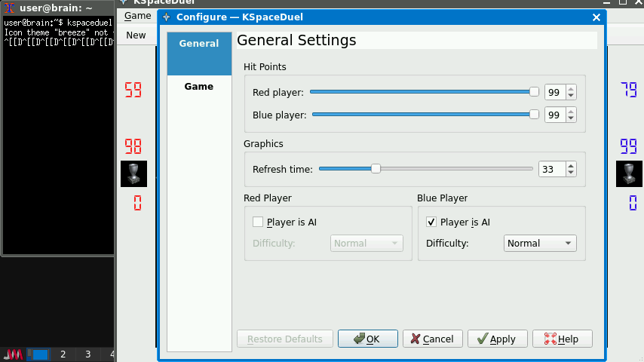Click the Blue player hit points field

[554, 115]
